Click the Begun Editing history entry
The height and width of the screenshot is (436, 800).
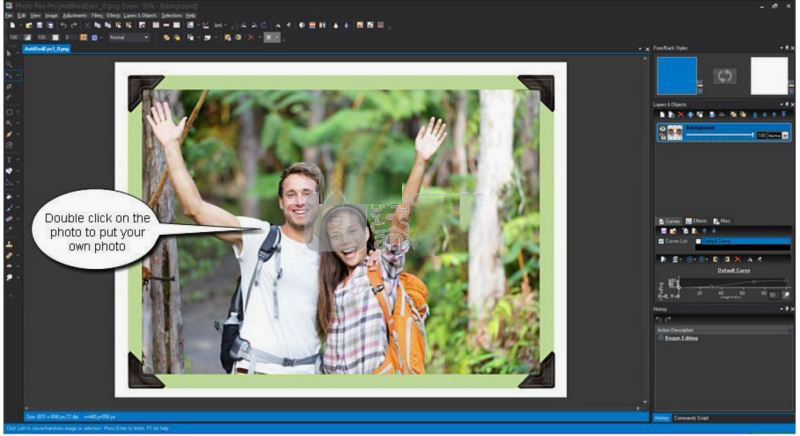click(x=681, y=338)
